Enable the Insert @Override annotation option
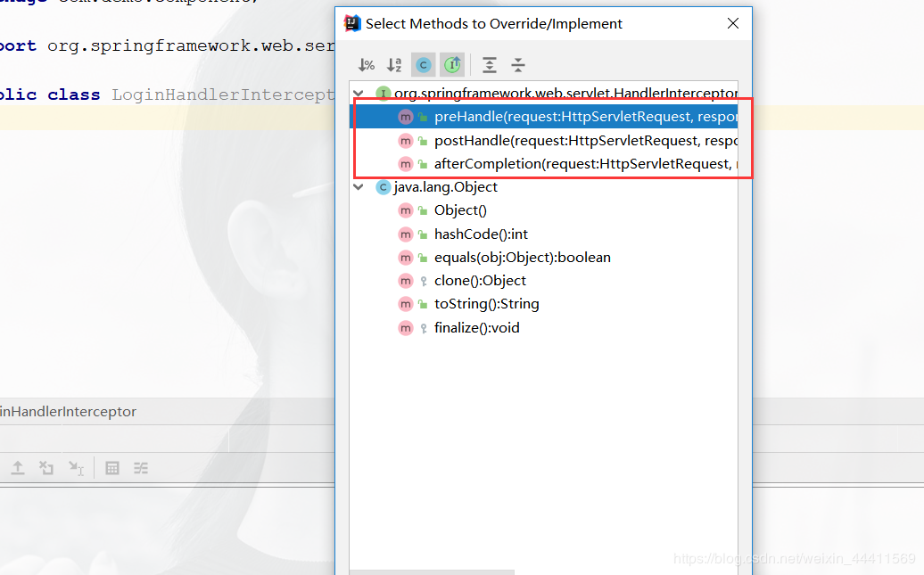Screen dimensions: 924x575 pyautogui.click(x=451, y=64)
